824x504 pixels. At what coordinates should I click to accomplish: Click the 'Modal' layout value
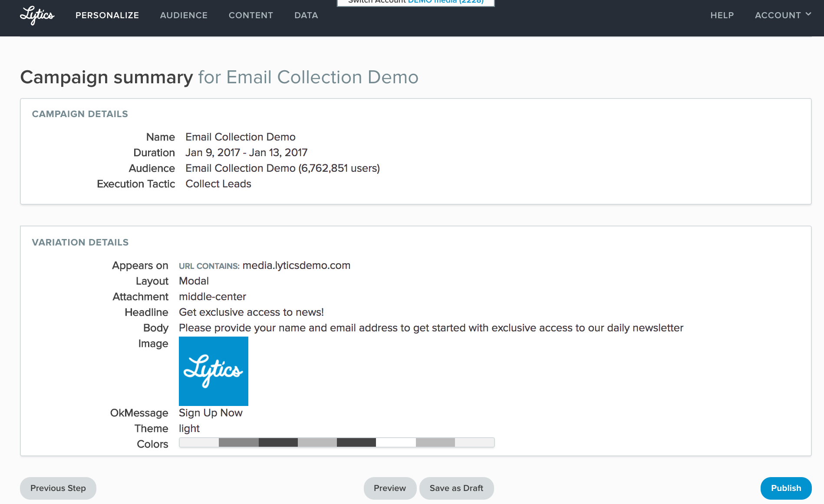coord(194,281)
